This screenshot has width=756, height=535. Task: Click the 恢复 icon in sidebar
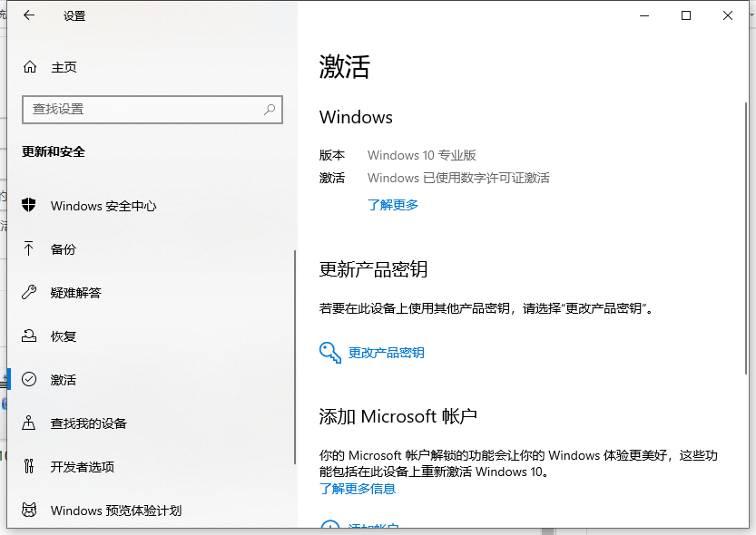pyautogui.click(x=29, y=336)
